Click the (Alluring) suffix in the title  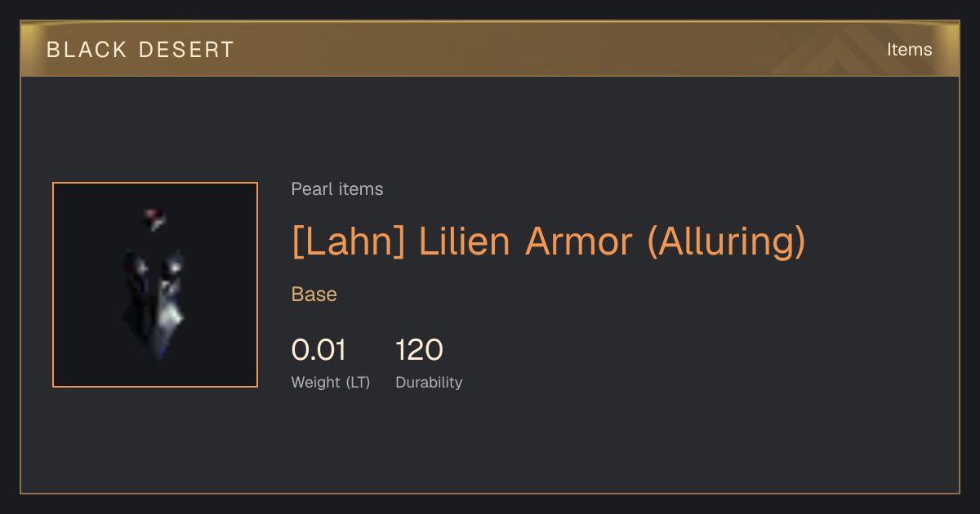click(x=726, y=242)
